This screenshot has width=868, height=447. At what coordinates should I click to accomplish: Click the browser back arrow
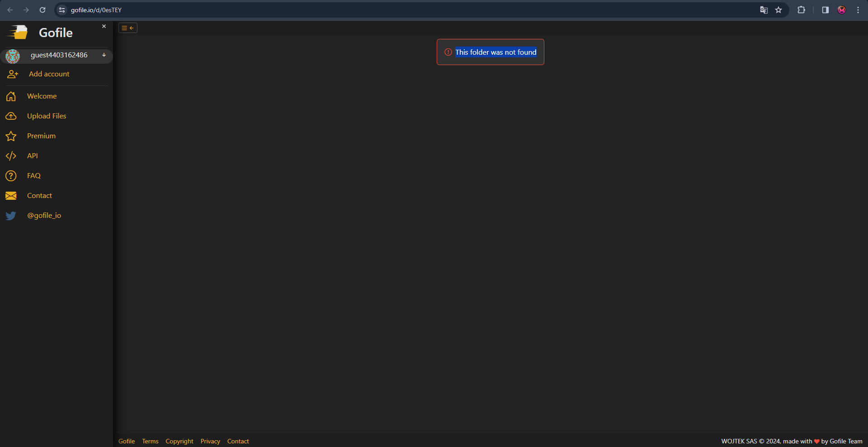pyautogui.click(x=10, y=10)
